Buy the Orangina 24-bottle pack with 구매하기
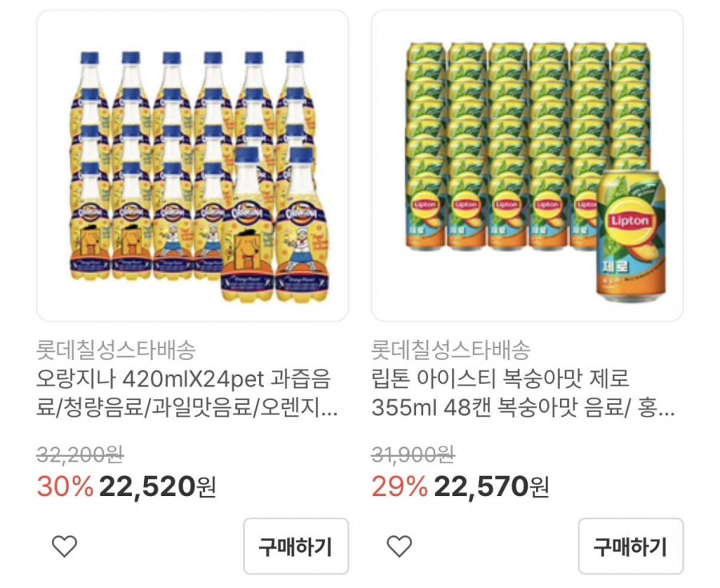Image resolution: width=720 pixels, height=588 pixels. 296,546
